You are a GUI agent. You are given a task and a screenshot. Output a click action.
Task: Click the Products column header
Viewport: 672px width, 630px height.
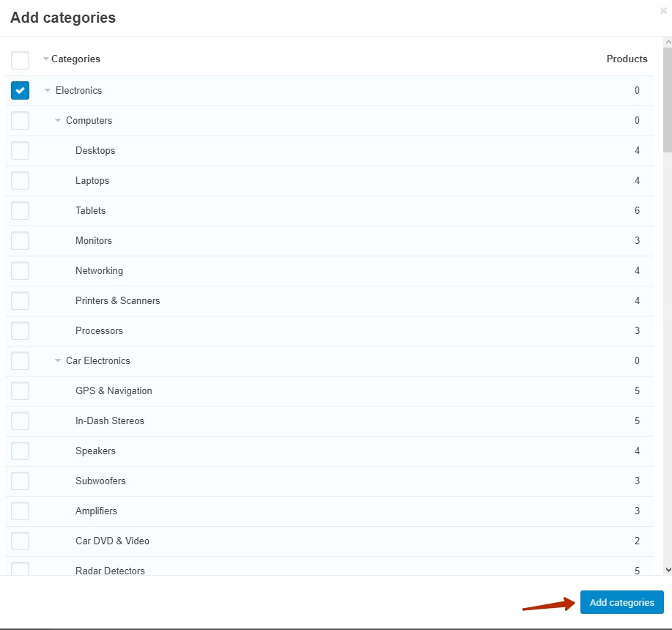point(627,59)
